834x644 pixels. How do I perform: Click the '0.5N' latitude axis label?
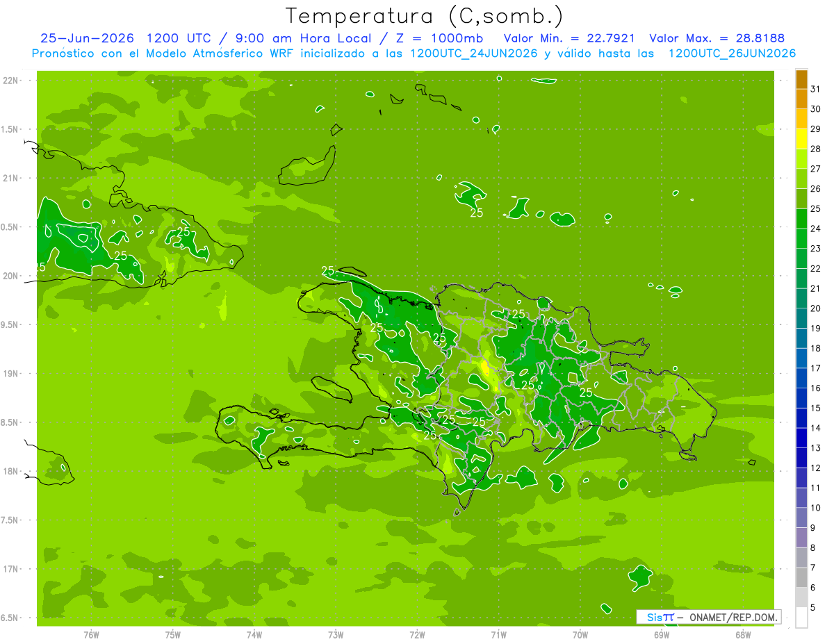[10, 227]
